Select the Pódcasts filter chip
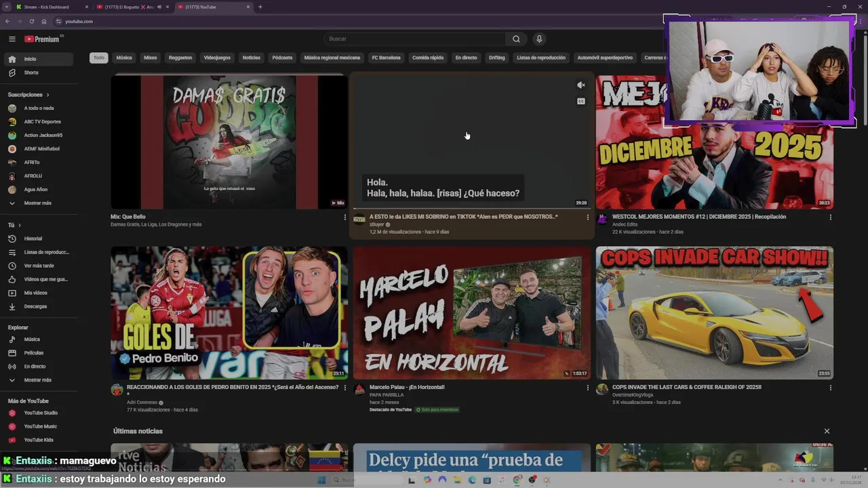This screenshot has width=868, height=488. pyautogui.click(x=282, y=58)
